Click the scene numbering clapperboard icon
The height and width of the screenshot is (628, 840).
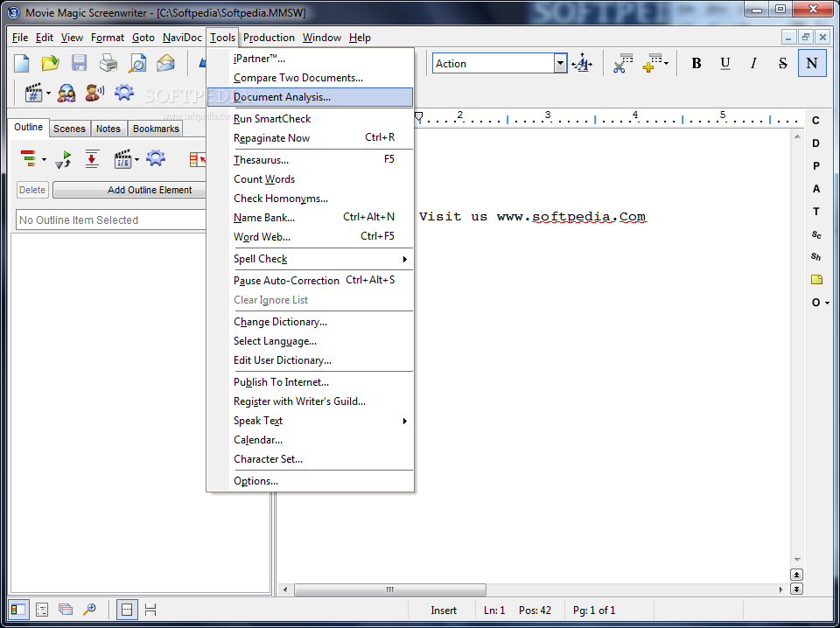coord(34,94)
